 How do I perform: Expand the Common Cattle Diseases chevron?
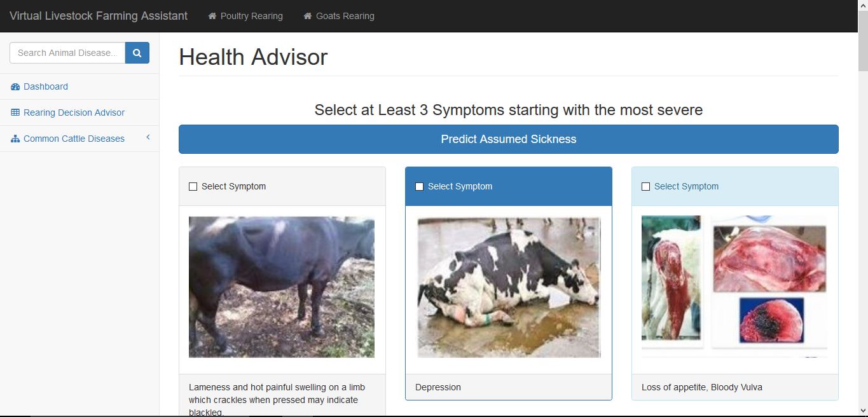point(148,138)
